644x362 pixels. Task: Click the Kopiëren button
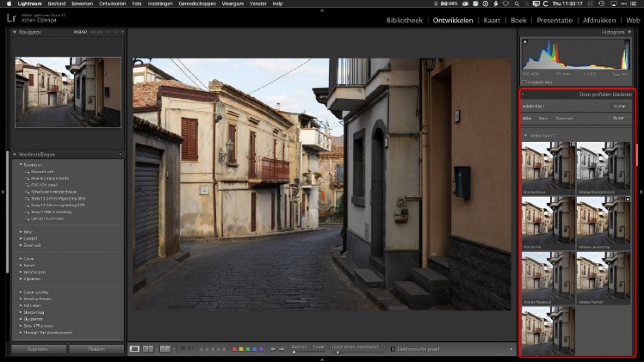(x=39, y=349)
